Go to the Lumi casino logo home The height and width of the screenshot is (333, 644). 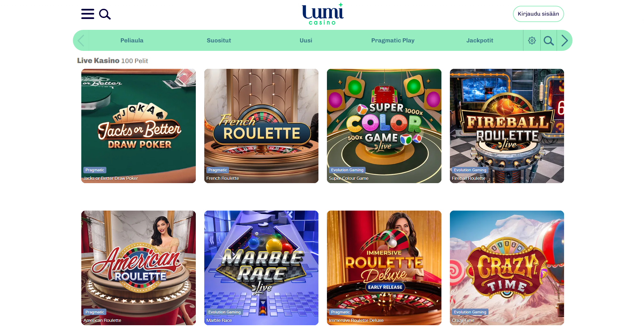click(323, 14)
